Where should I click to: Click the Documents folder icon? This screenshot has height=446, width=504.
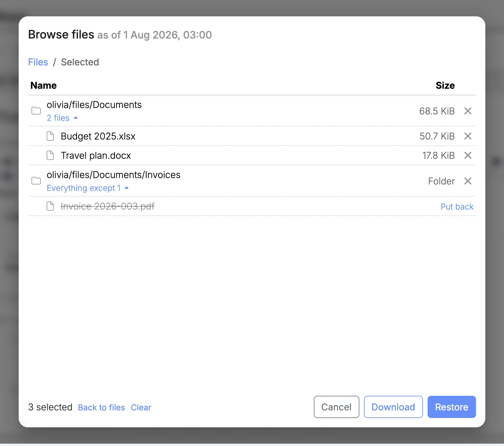pyautogui.click(x=36, y=111)
